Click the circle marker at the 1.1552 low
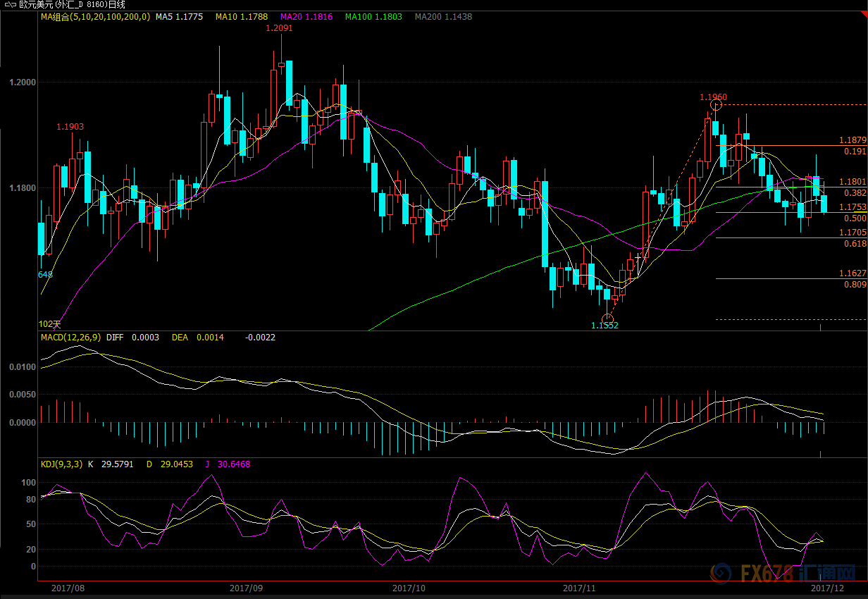This screenshot has height=599, width=868. pos(607,318)
